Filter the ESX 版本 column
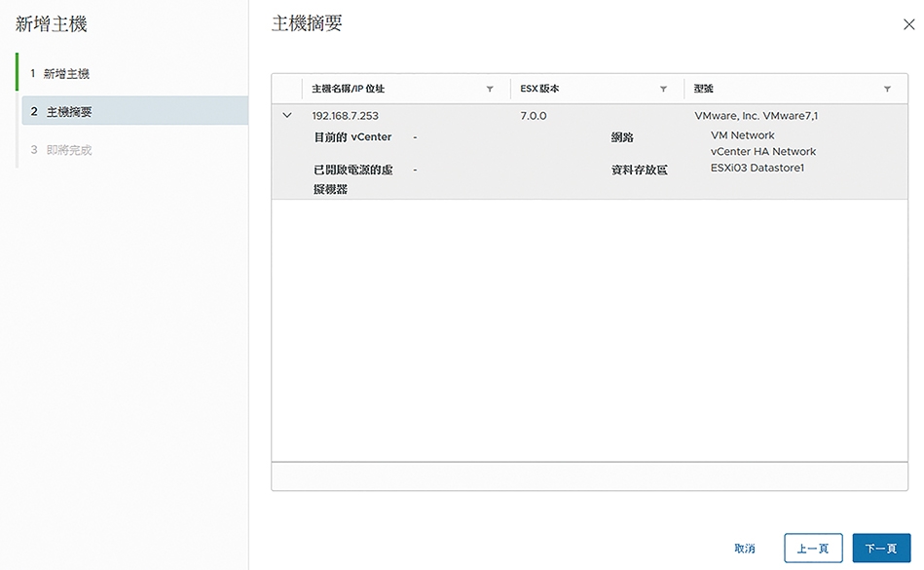924x570 pixels. click(663, 89)
